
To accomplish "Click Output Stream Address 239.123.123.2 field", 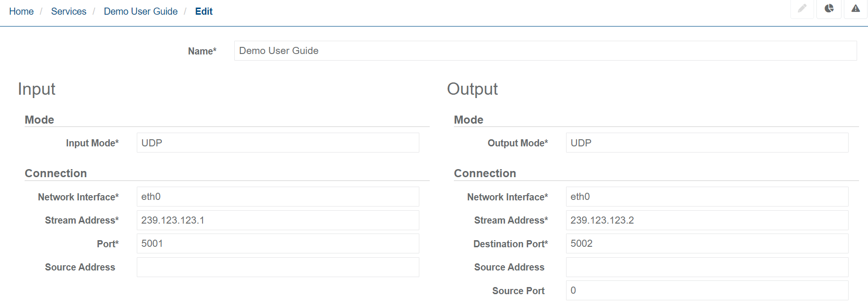I will (707, 220).
